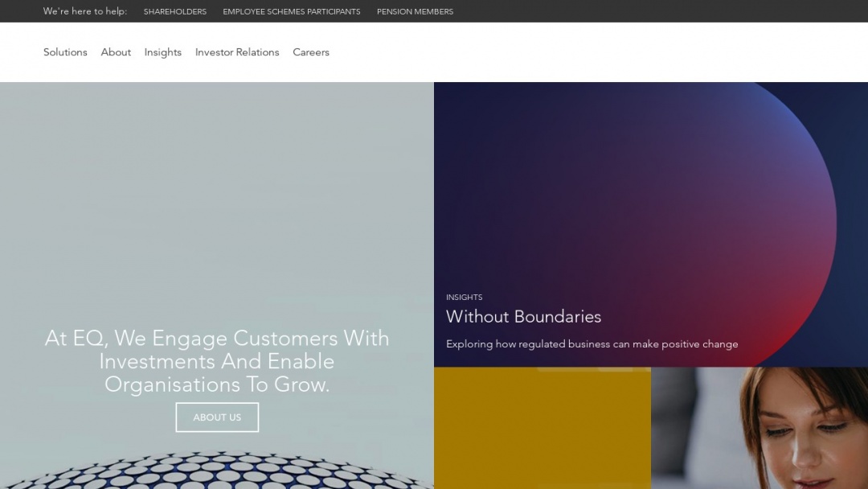This screenshot has height=489, width=868.
Task: Open the Without Boundaries article
Action: pyautogui.click(x=524, y=317)
